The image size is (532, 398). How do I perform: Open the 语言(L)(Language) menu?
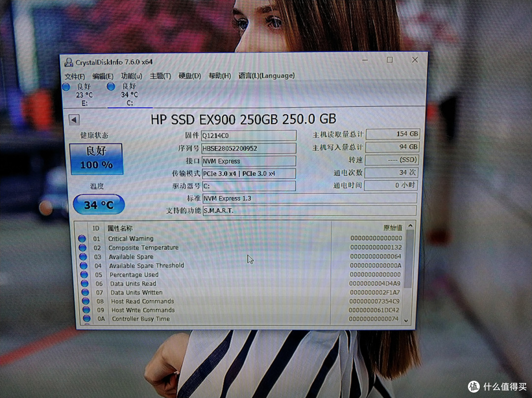pyautogui.click(x=266, y=75)
